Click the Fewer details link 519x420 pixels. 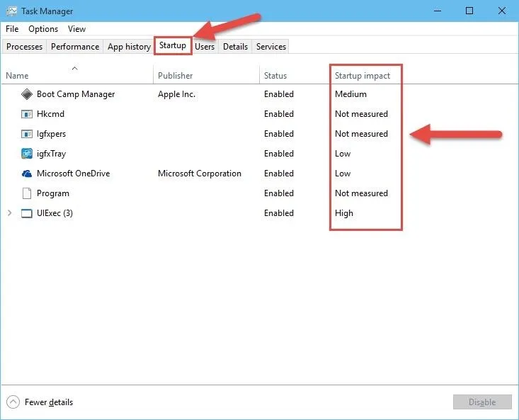[x=49, y=402]
